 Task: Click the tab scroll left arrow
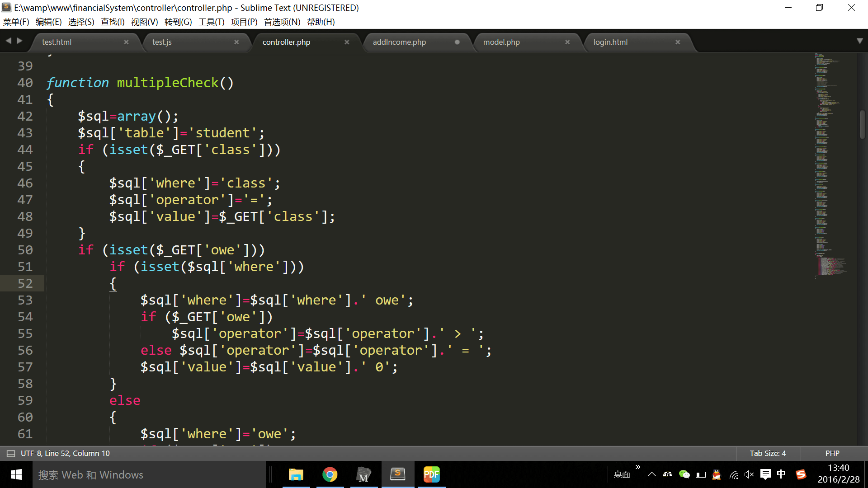(x=9, y=41)
